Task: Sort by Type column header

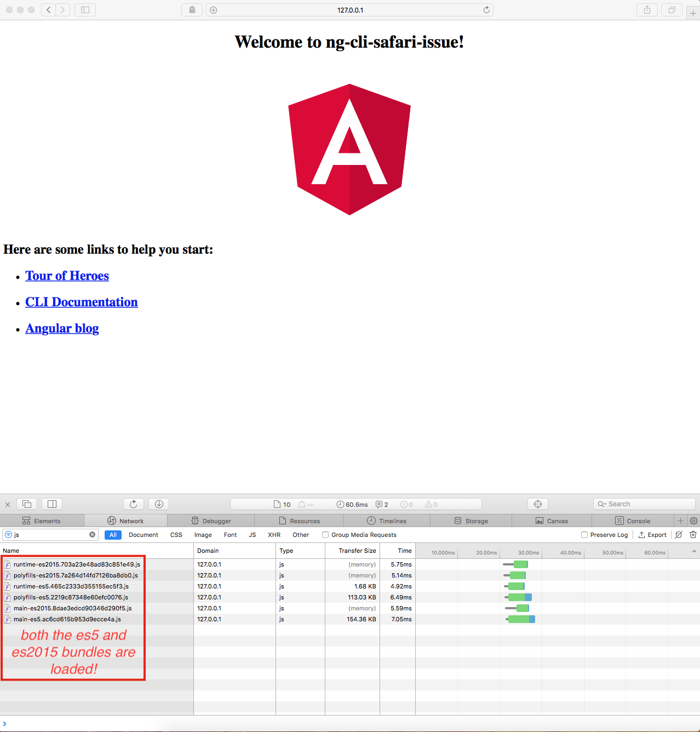Action: [x=300, y=551]
